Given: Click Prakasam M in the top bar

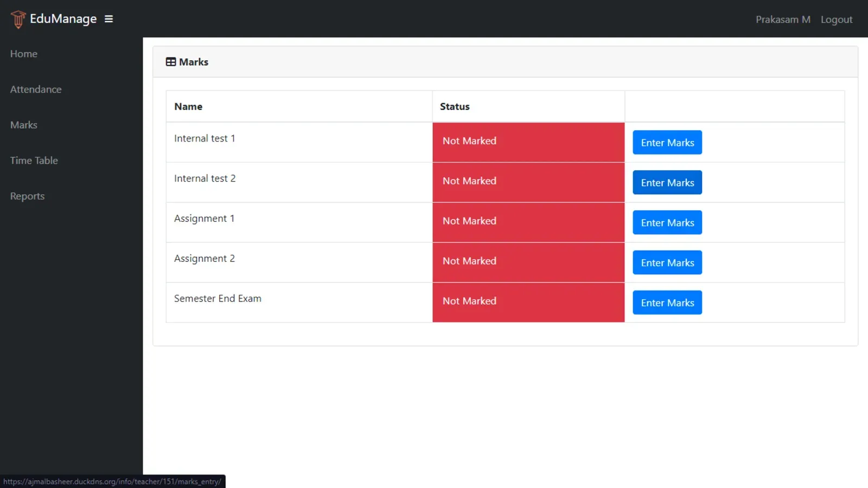Looking at the screenshot, I should (783, 19).
